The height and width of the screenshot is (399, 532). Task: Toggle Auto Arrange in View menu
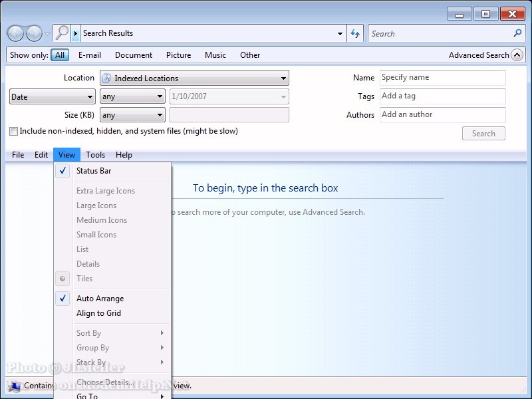[x=100, y=299]
